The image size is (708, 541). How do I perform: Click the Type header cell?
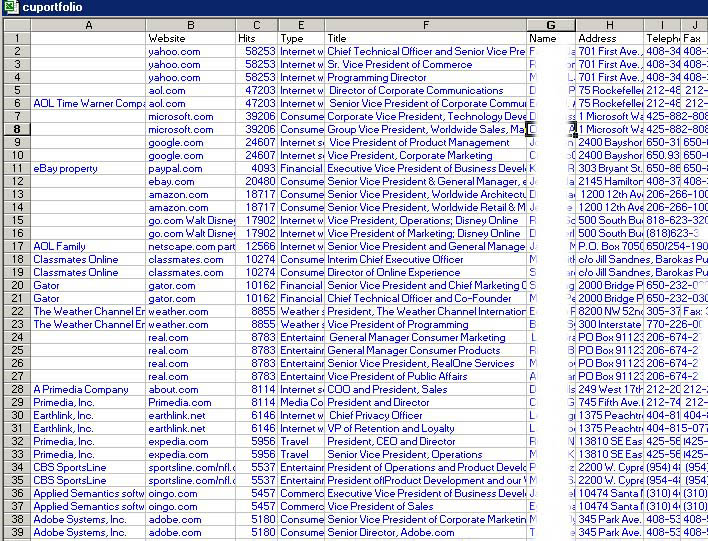click(x=301, y=38)
